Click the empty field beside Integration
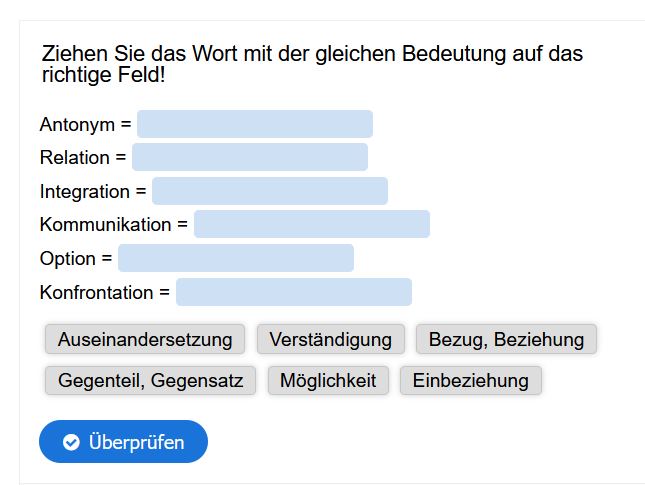The height and width of the screenshot is (485, 645). (x=270, y=191)
